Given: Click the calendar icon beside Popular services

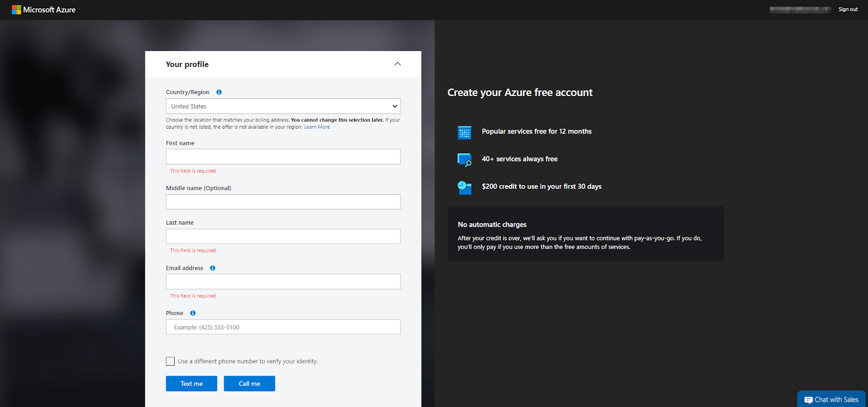Looking at the screenshot, I should [464, 132].
